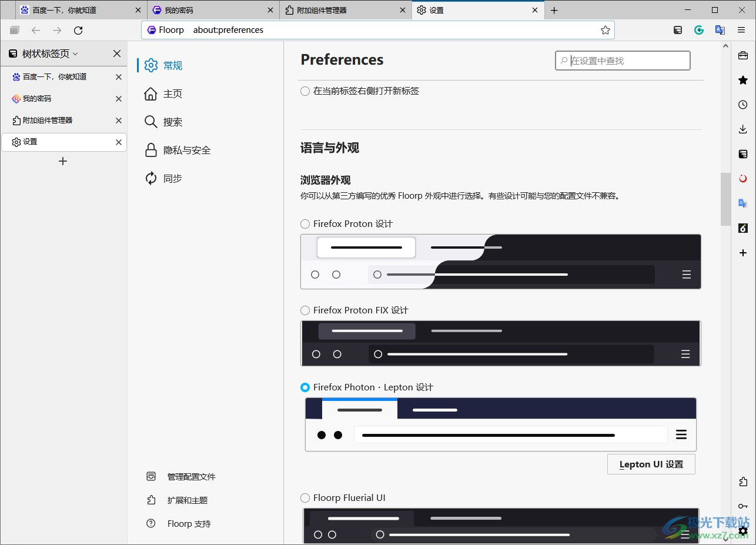Viewport: 756px width, 545px height.
Task: Select Firefox Proton 设计 appearance option
Action: [x=305, y=224]
